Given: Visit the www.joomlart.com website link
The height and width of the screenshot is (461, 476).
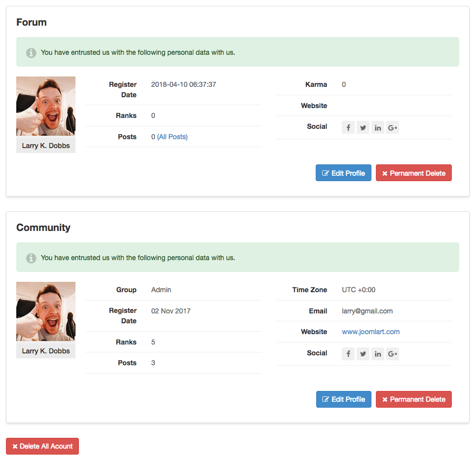Looking at the screenshot, I should tap(370, 332).
